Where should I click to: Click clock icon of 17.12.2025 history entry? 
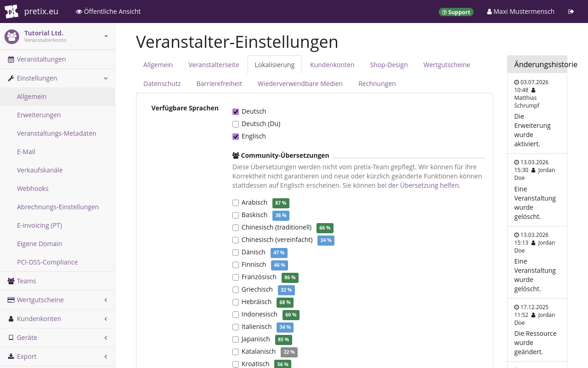tap(517, 307)
